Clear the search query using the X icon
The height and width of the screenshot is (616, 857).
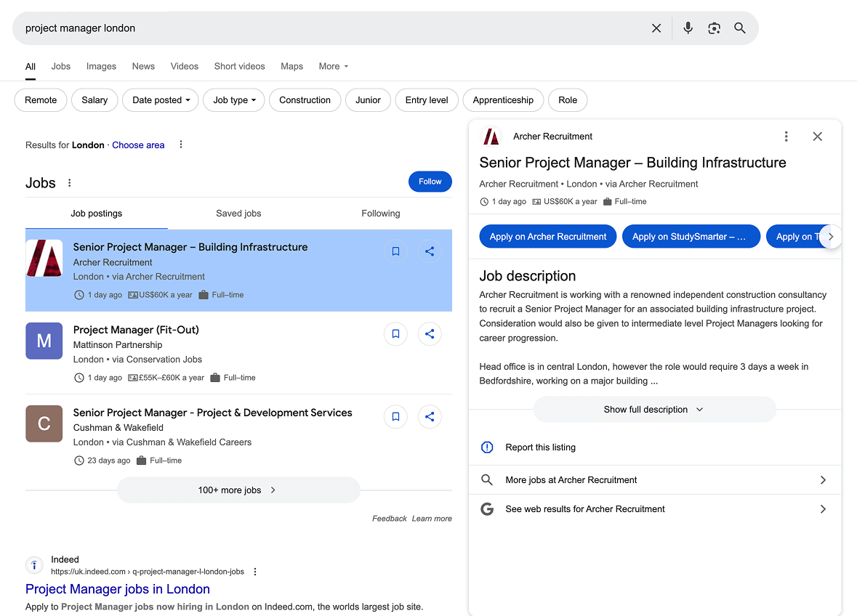pos(656,28)
